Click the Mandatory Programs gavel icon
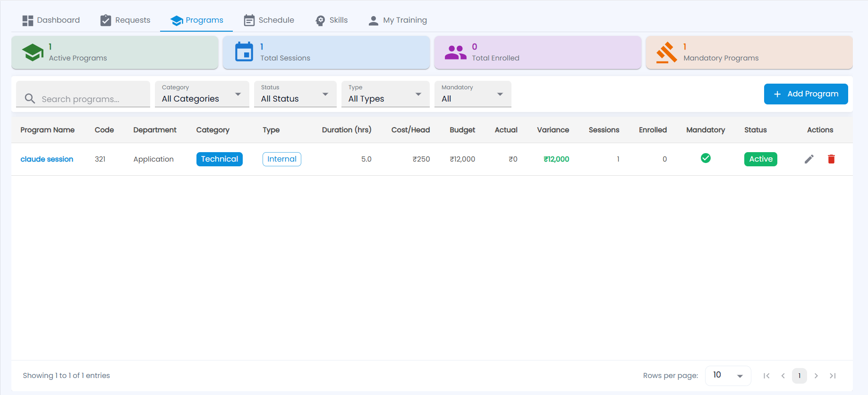This screenshot has height=395, width=868. click(x=666, y=52)
